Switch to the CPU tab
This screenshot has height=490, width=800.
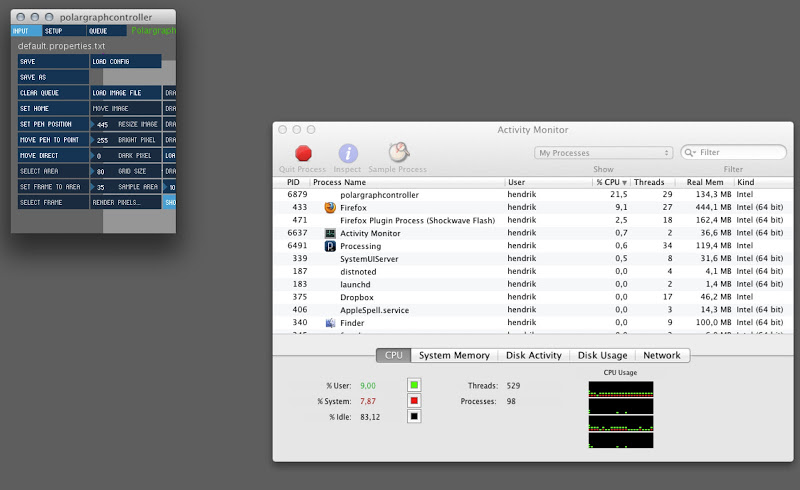(x=393, y=355)
